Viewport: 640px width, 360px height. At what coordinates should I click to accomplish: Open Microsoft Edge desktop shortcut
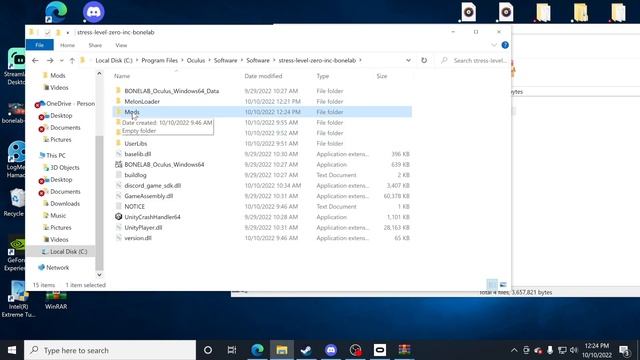[56, 12]
